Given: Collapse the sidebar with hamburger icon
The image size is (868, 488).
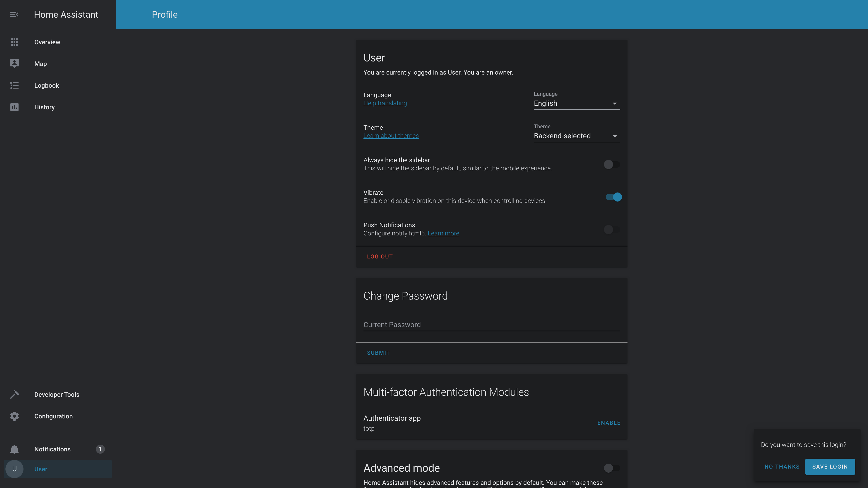Looking at the screenshot, I should pos(14,14).
